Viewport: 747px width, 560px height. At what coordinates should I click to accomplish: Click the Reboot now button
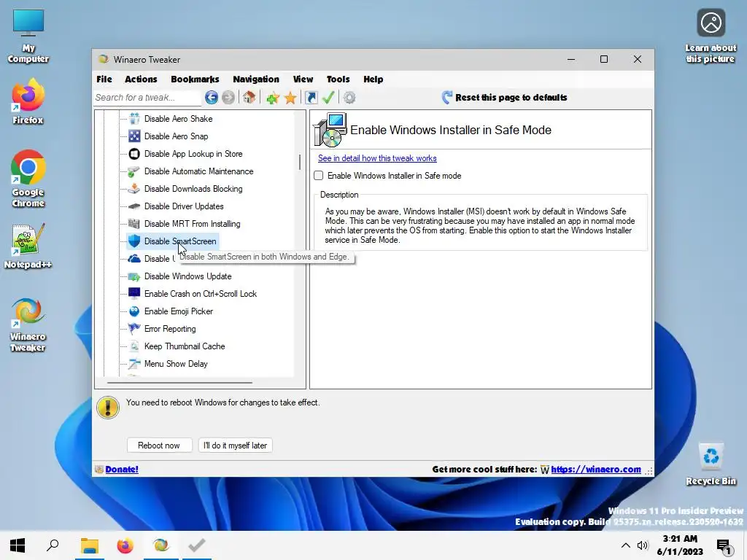pyautogui.click(x=159, y=446)
